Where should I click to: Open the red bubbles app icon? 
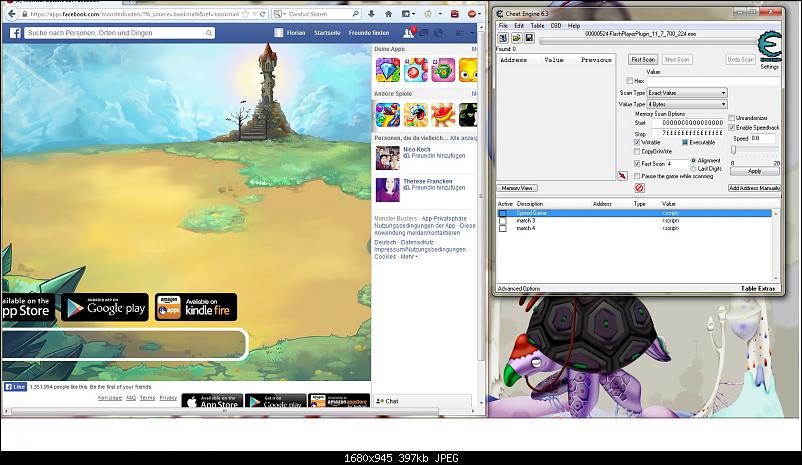[x=415, y=70]
